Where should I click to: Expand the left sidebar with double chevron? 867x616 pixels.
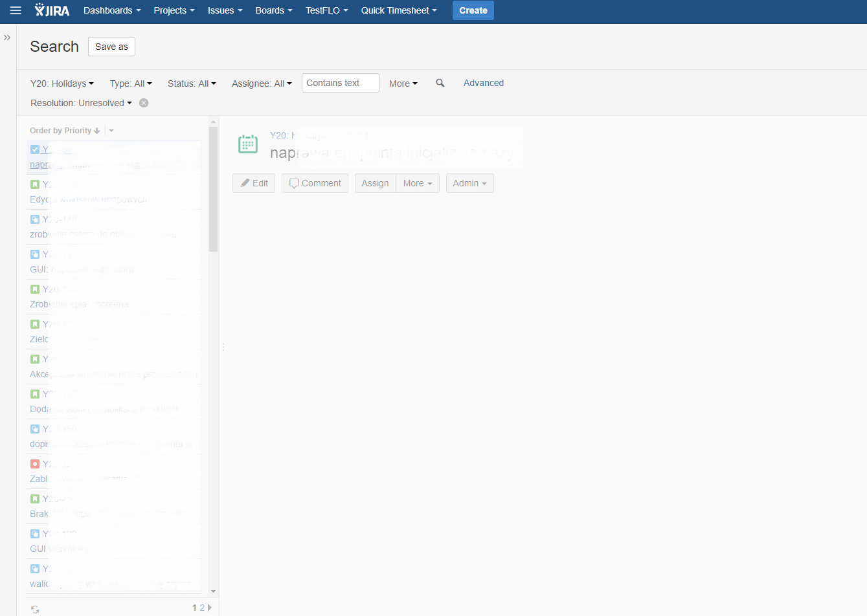pos(7,38)
